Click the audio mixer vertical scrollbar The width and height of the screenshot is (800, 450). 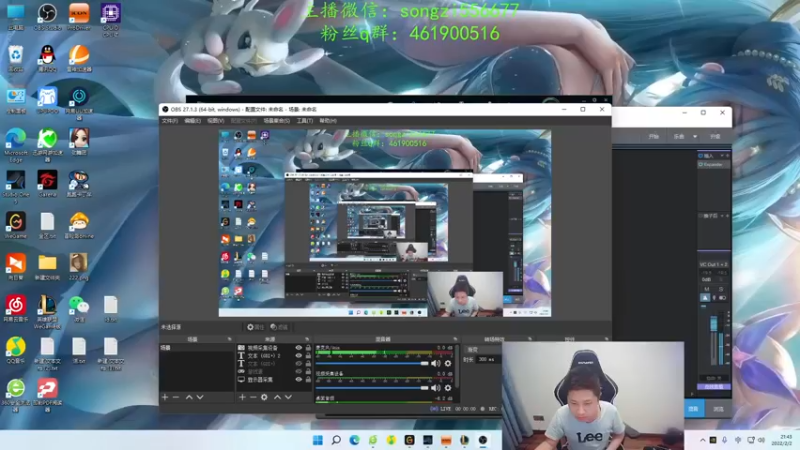[x=457, y=366]
